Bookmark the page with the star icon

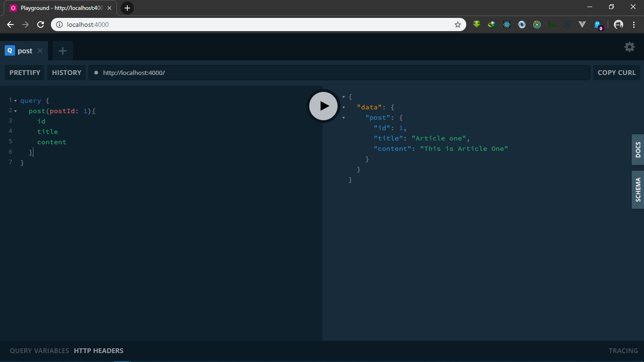click(457, 24)
